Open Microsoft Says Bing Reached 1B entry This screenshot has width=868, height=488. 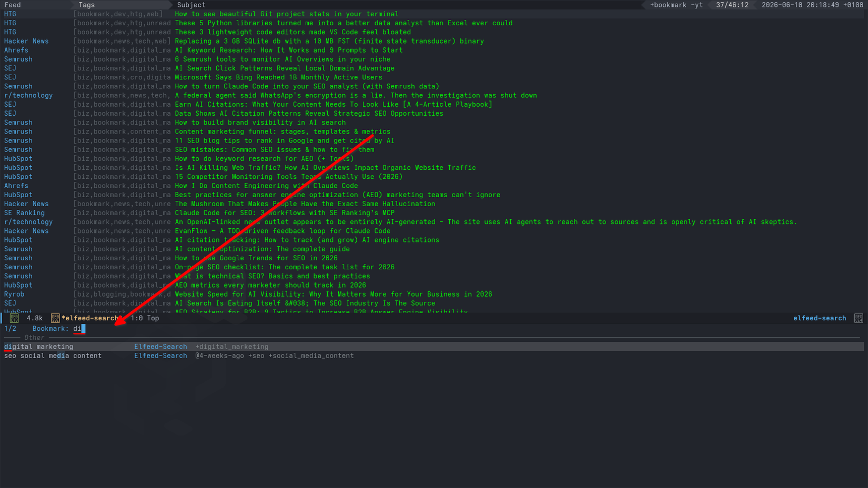[x=278, y=77]
